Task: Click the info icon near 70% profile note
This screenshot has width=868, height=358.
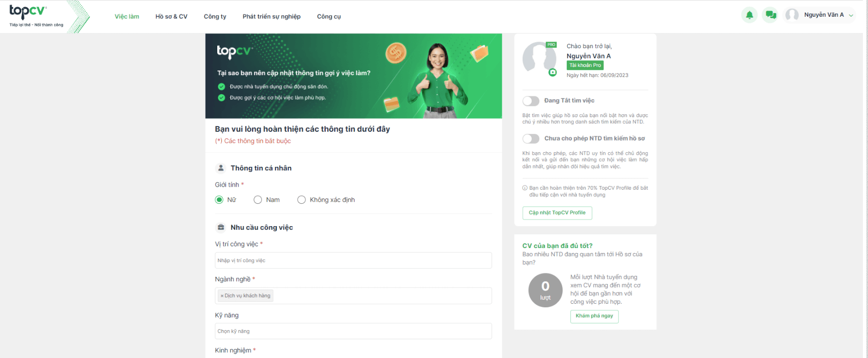Action: point(525,188)
